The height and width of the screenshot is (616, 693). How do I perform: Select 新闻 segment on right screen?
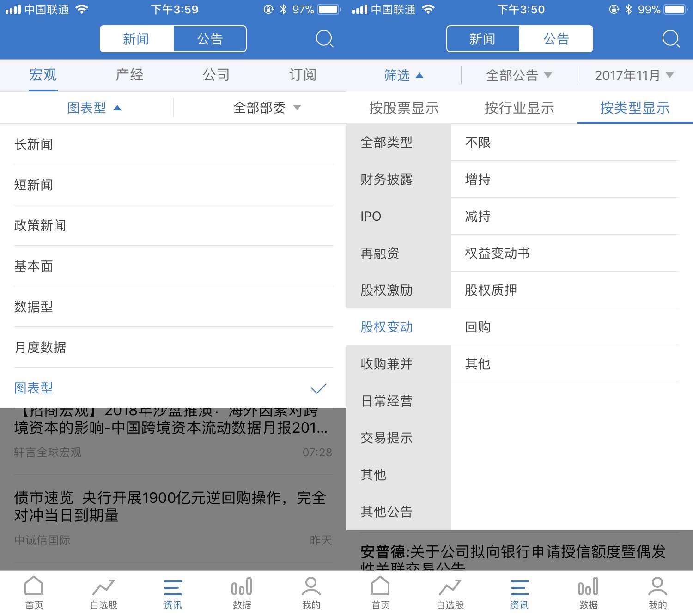coord(483,39)
